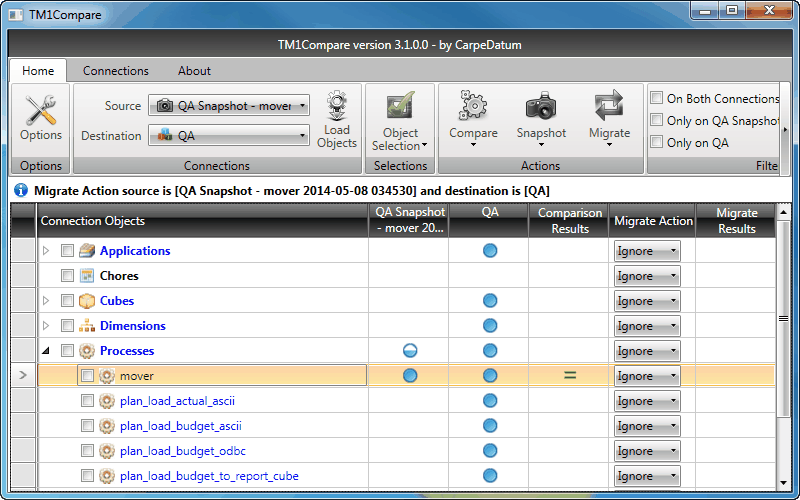Expand the Applications tree node
This screenshot has width=800, height=500.
coord(46,251)
